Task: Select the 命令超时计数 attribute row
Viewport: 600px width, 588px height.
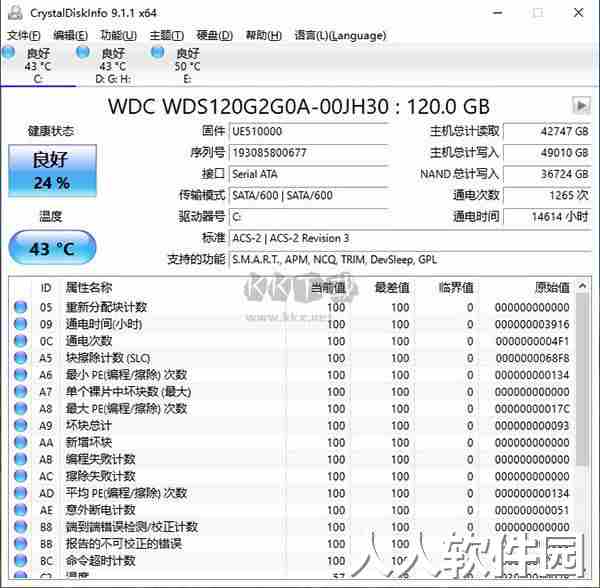Action: [292, 560]
